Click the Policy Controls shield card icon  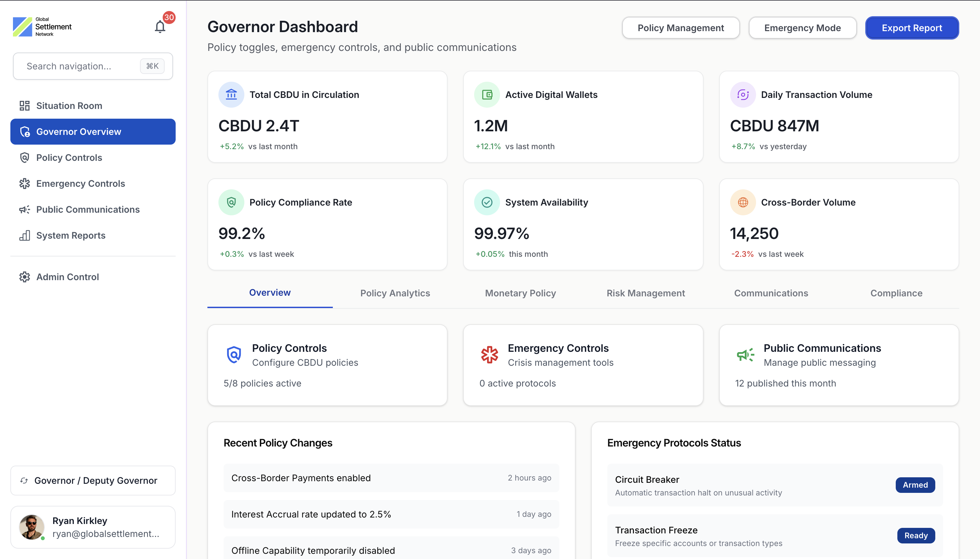point(234,354)
